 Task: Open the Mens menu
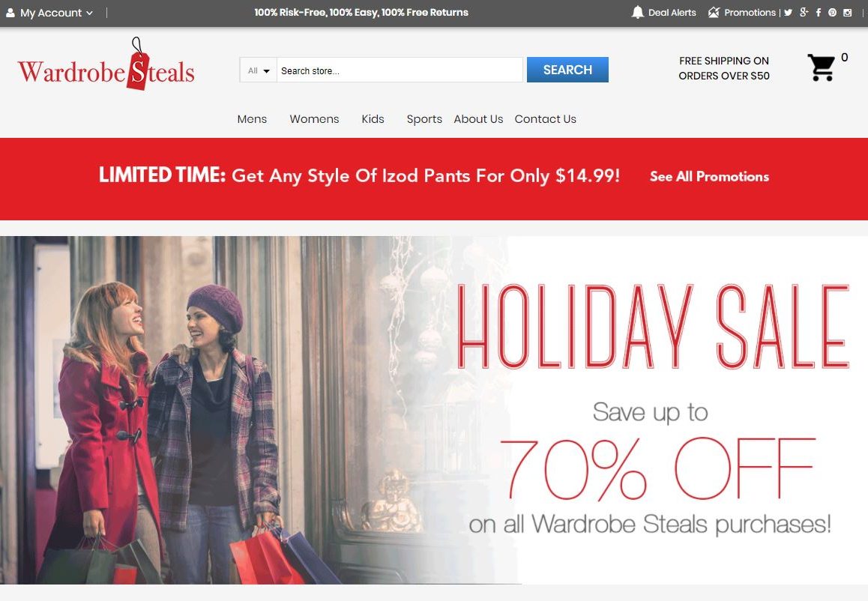[x=252, y=119]
